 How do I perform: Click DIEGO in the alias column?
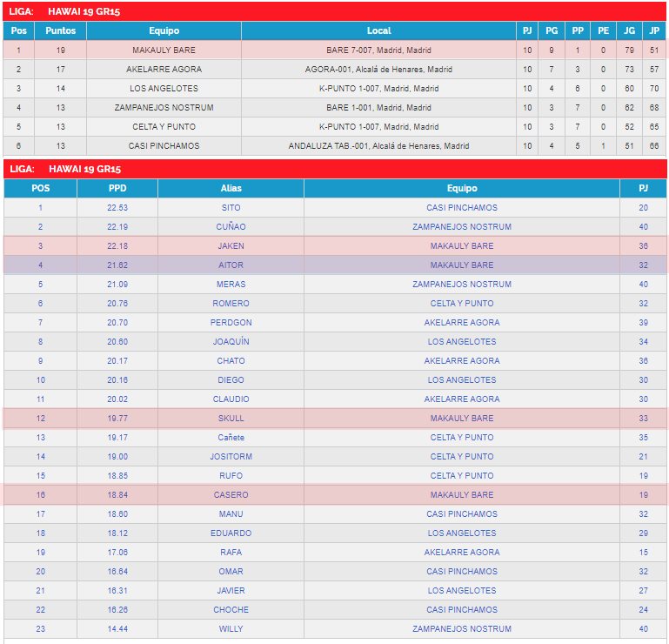click(231, 379)
